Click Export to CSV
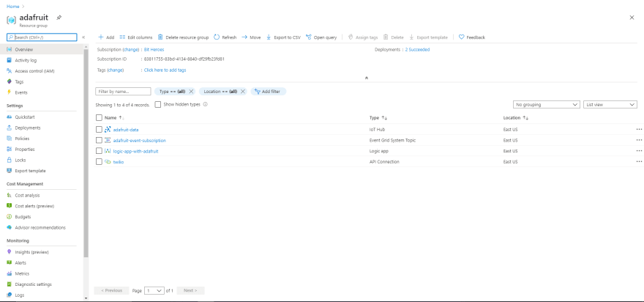The image size is (644, 302). pyautogui.click(x=283, y=37)
